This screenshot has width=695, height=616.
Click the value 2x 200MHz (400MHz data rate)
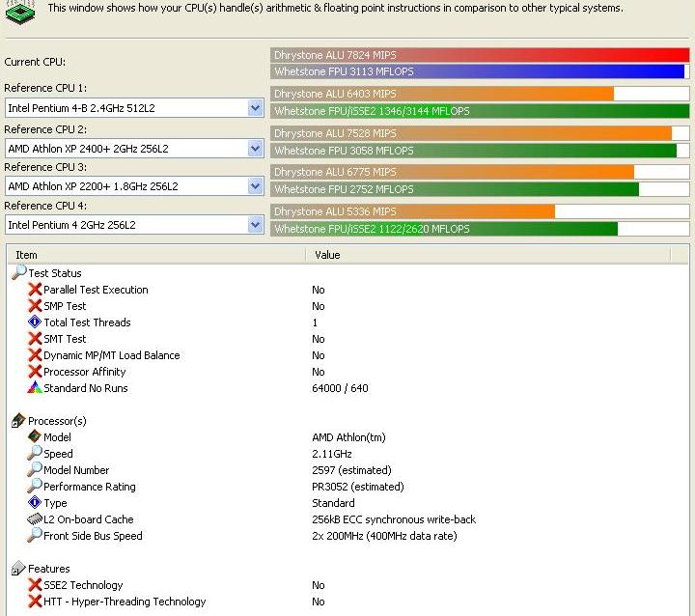pyautogui.click(x=384, y=536)
